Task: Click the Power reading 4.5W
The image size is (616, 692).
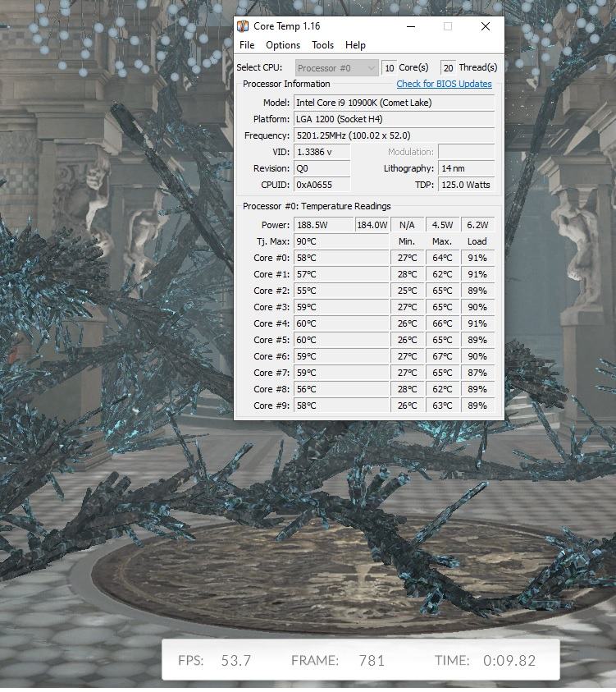Action: click(x=442, y=225)
